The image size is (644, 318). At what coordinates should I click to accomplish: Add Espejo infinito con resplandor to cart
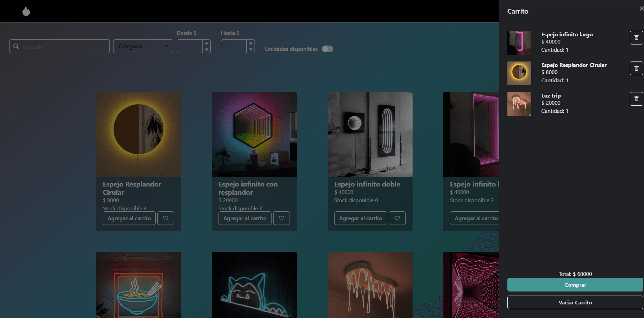pos(245,218)
